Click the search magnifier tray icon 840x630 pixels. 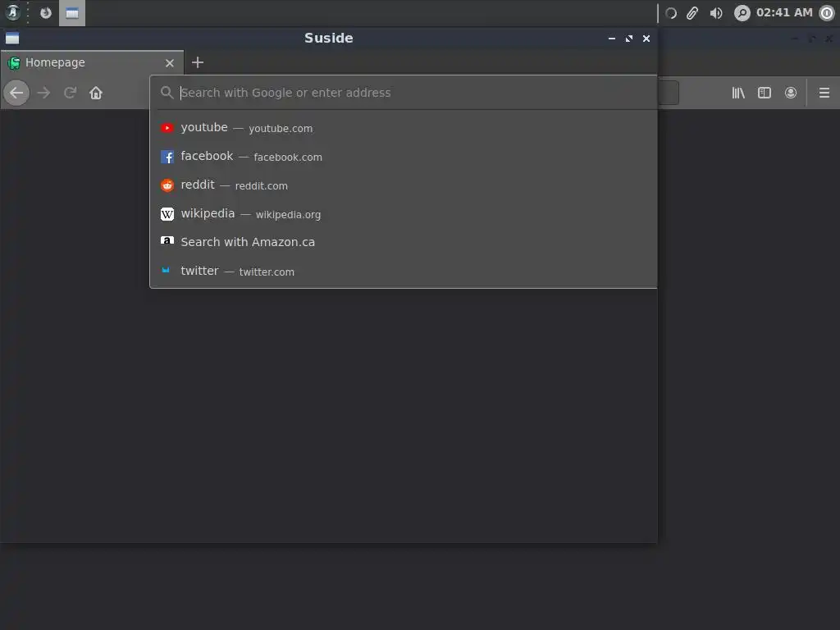[x=742, y=13]
